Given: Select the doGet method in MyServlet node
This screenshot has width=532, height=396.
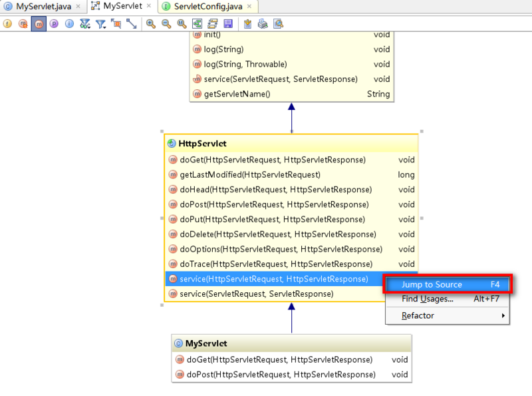Looking at the screenshot, I should click(289, 359).
